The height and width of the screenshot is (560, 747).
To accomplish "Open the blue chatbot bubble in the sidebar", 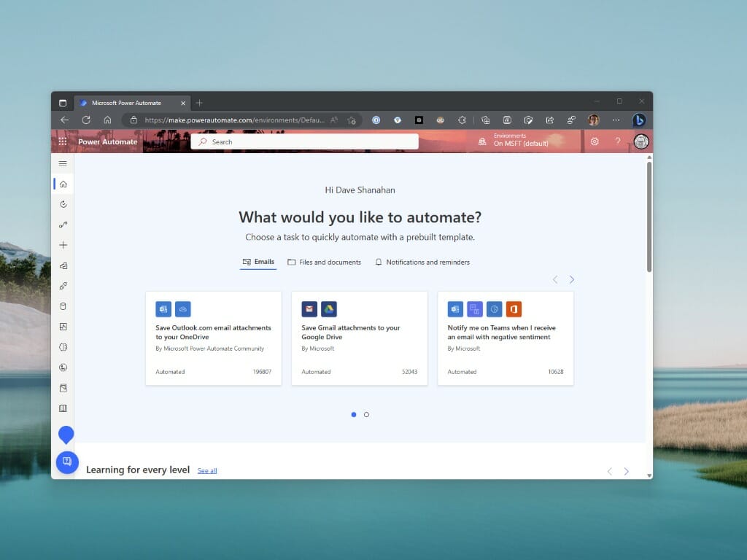I will coord(66,435).
